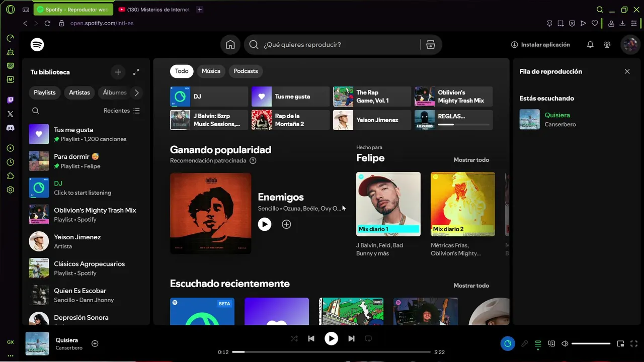The height and width of the screenshot is (362, 644).
Task: Click the Spotify logo
Action: [x=37, y=45]
